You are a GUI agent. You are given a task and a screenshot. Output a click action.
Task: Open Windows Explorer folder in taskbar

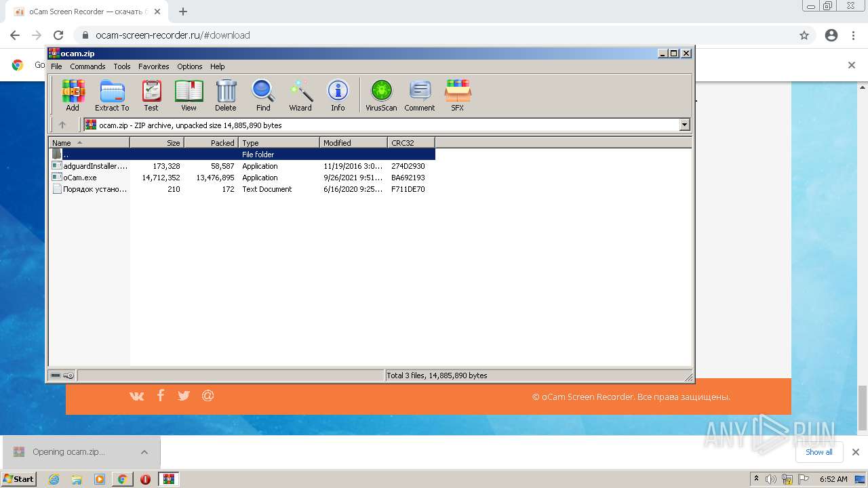tap(77, 479)
